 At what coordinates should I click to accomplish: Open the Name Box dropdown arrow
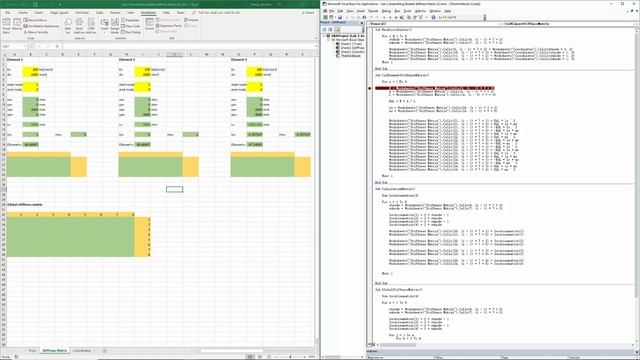click(24, 46)
